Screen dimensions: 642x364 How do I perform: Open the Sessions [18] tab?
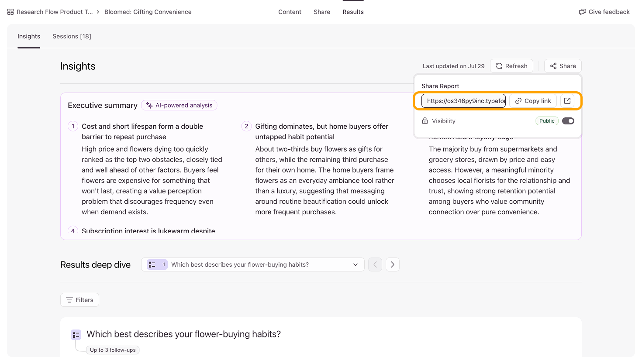click(x=72, y=36)
